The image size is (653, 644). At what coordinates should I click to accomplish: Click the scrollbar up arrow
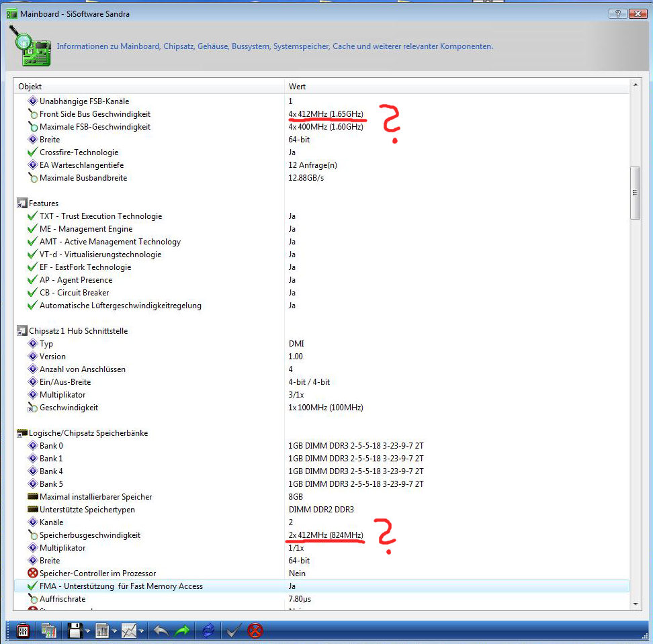pos(635,85)
